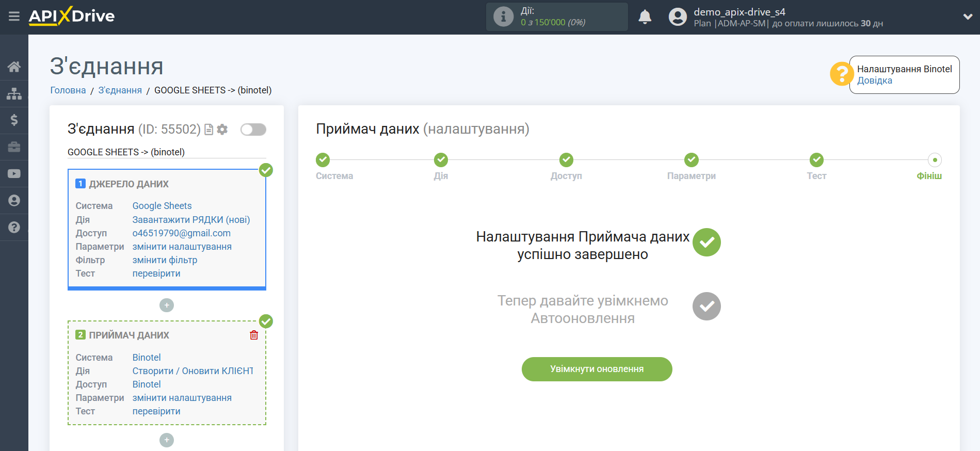Select the Фініш step radio marker
Screen dimensions: 980x451
pyautogui.click(x=935, y=160)
